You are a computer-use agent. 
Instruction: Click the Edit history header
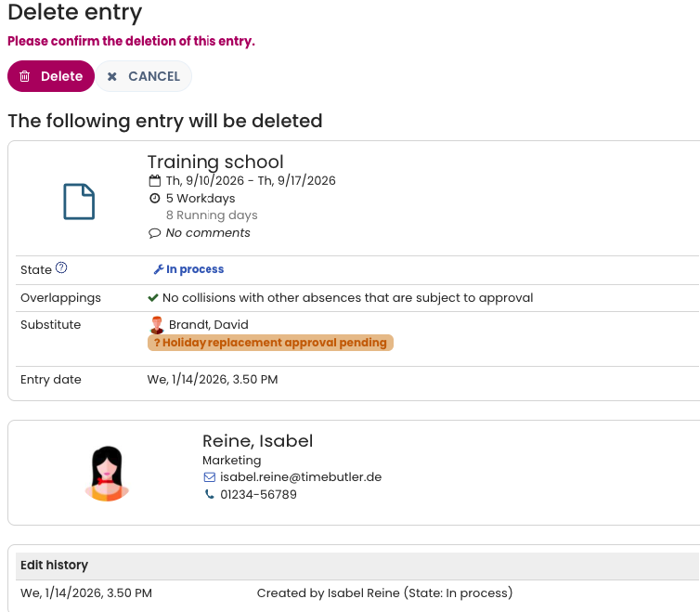pos(54,565)
